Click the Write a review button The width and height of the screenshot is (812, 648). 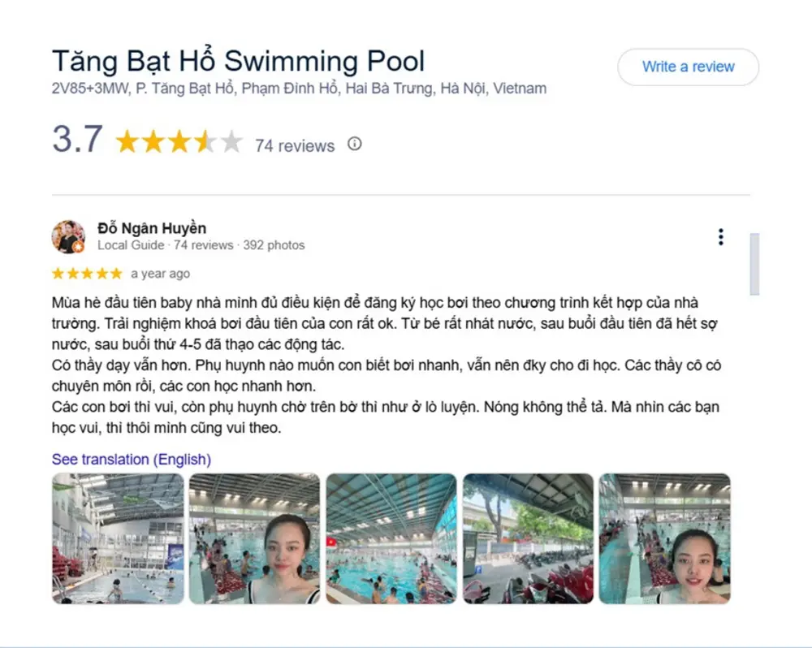tap(689, 67)
